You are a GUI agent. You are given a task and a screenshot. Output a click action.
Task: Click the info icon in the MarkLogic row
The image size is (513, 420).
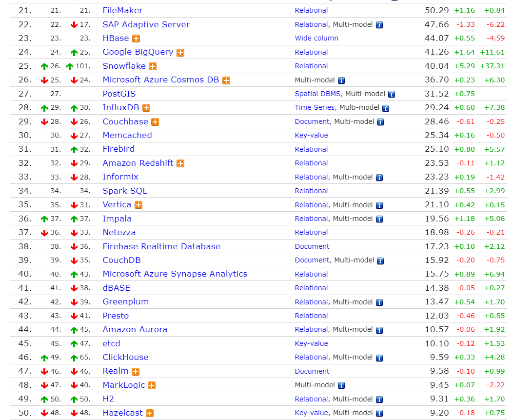point(341,386)
